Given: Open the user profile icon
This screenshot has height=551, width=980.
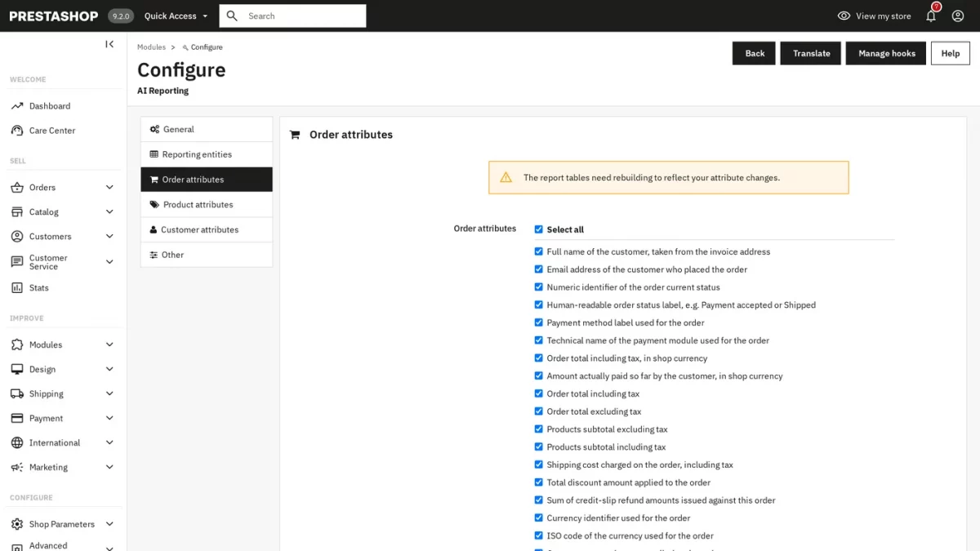Looking at the screenshot, I should [x=958, y=16].
